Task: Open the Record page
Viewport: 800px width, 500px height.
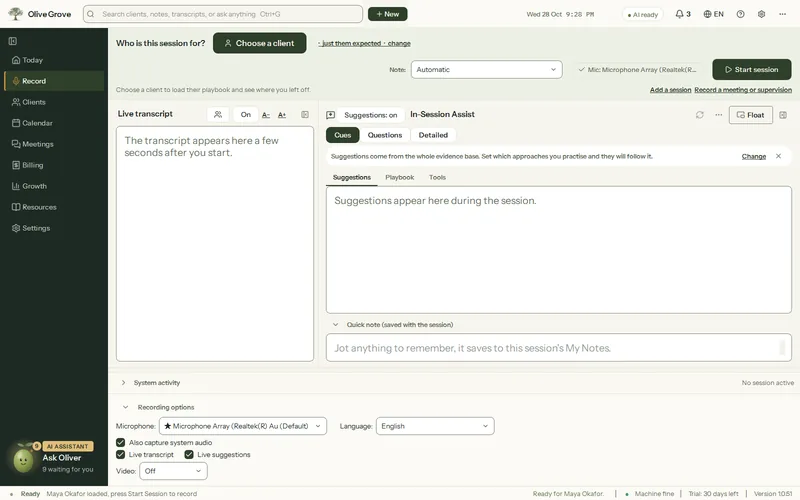Action: [x=54, y=81]
